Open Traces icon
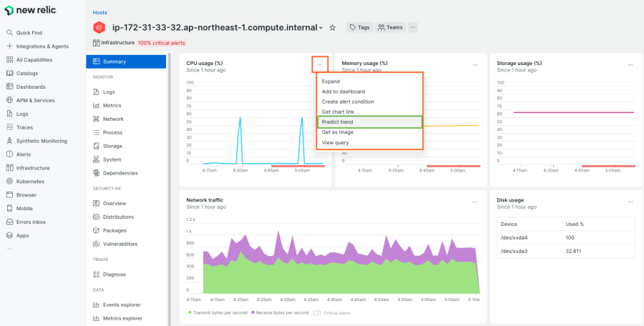 (x=9, y=127)
